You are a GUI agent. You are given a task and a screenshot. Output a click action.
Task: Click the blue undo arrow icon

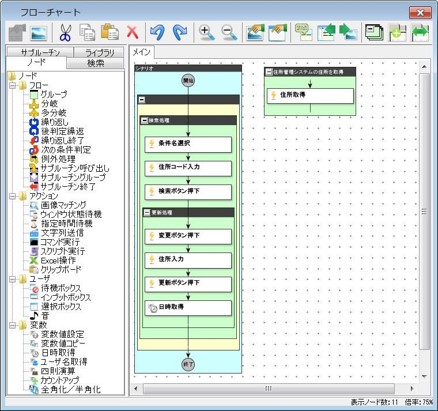[157, 33]
